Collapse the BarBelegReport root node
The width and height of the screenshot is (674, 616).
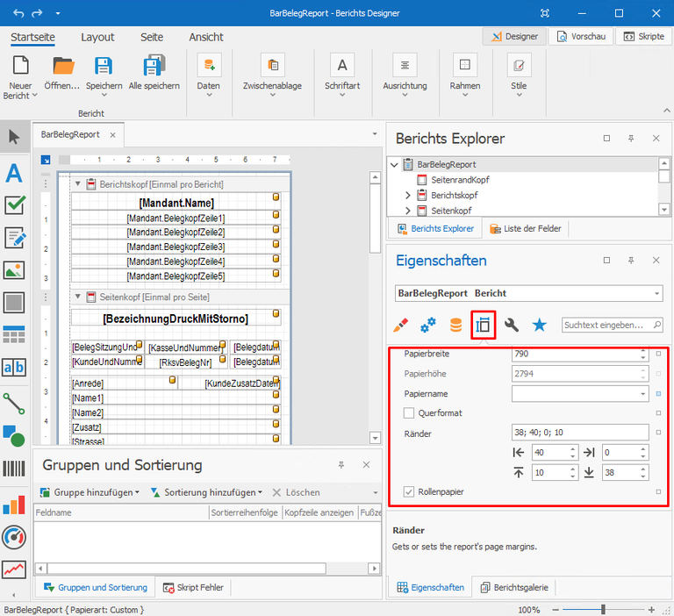394,165
